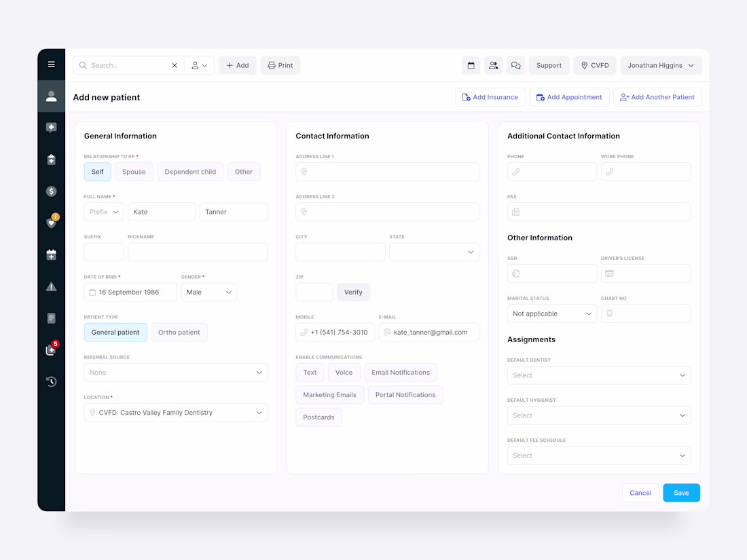The image size is (747, 560).
Task: Focus the first name field containing Kate
Action: point(162,212)
